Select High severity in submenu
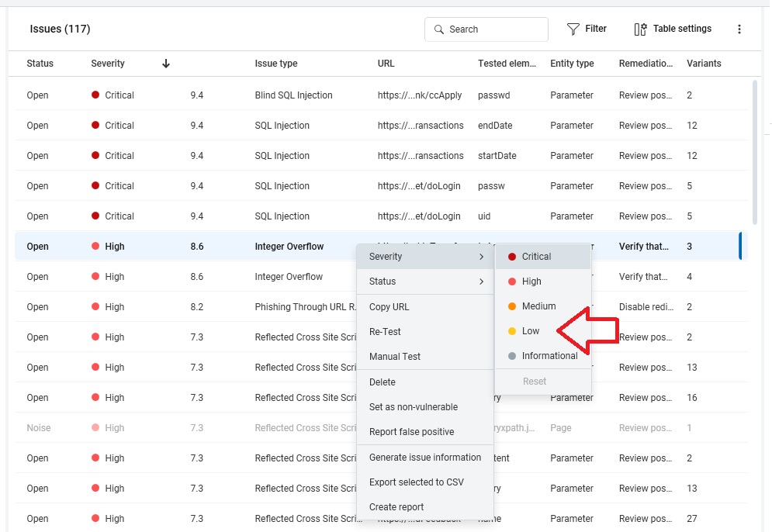The height and width of the screenshot is (532, 772). tap(531, 282)
